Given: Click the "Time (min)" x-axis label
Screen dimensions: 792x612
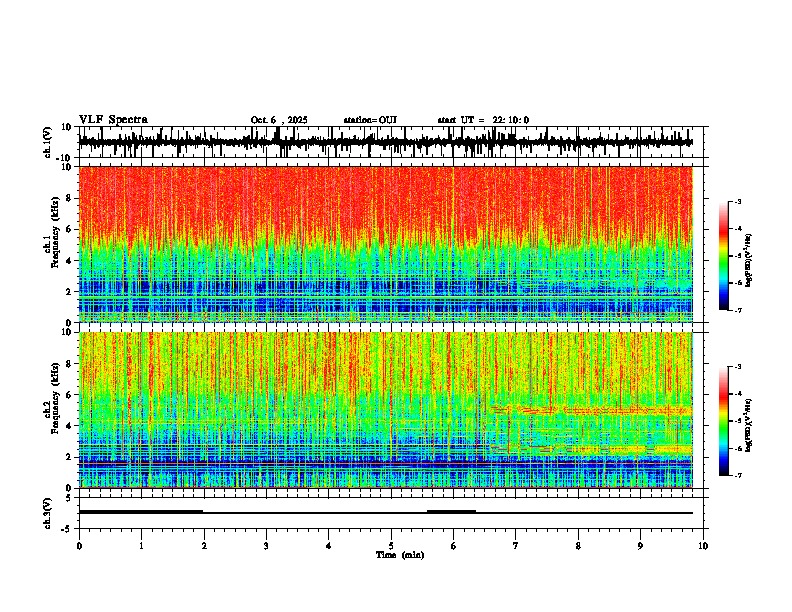Looking at the screenshot, I should [x=400, y=555].
